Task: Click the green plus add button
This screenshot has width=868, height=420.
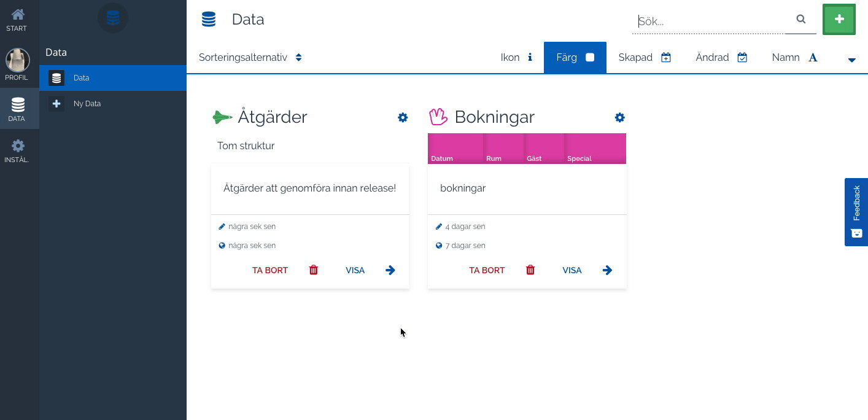Action: (839, 20)
